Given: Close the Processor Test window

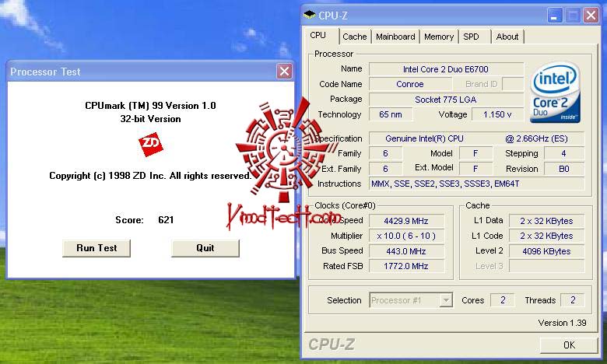Looking at the screenshot, I should [x=284, y=72].
